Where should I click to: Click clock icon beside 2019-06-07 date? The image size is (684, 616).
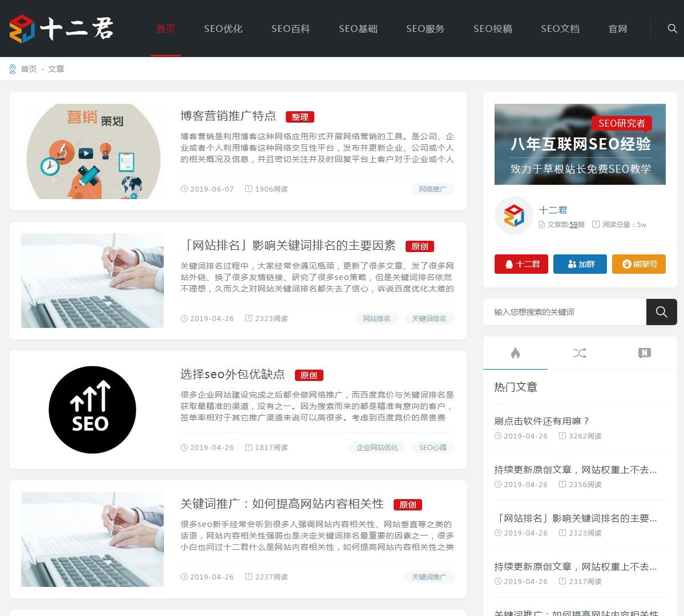click(x=184, y=189)
